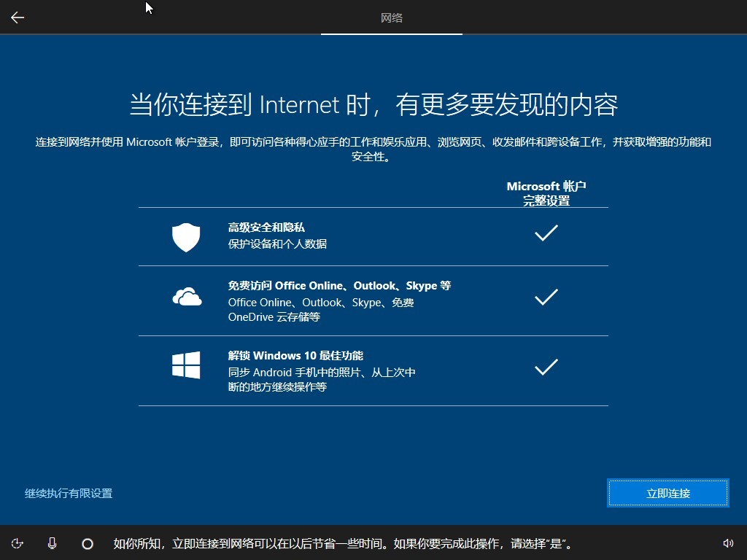Click text 同步 Android 手机中的照片
The width and height of the screenshot is (747, 560).
293,373
